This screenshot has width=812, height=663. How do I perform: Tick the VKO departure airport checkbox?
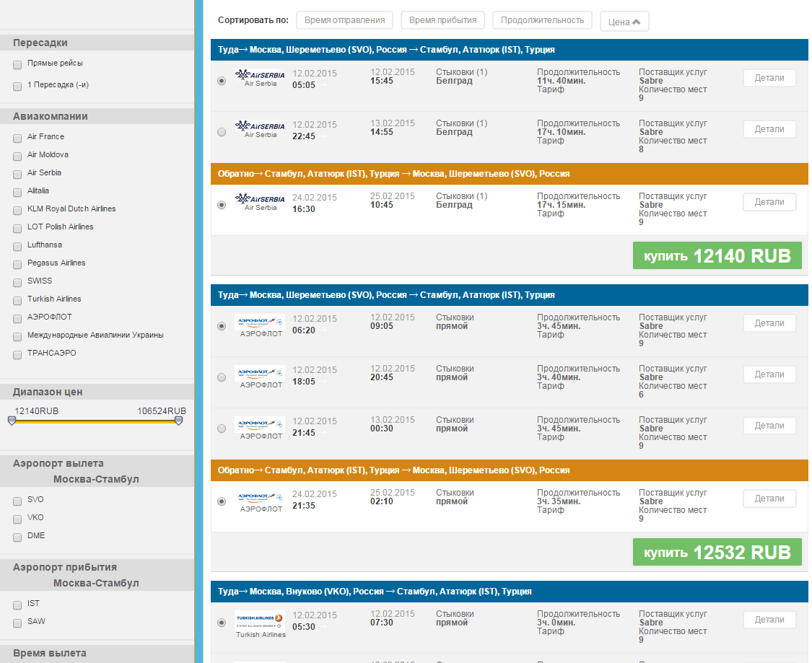(x=17, y=519)
